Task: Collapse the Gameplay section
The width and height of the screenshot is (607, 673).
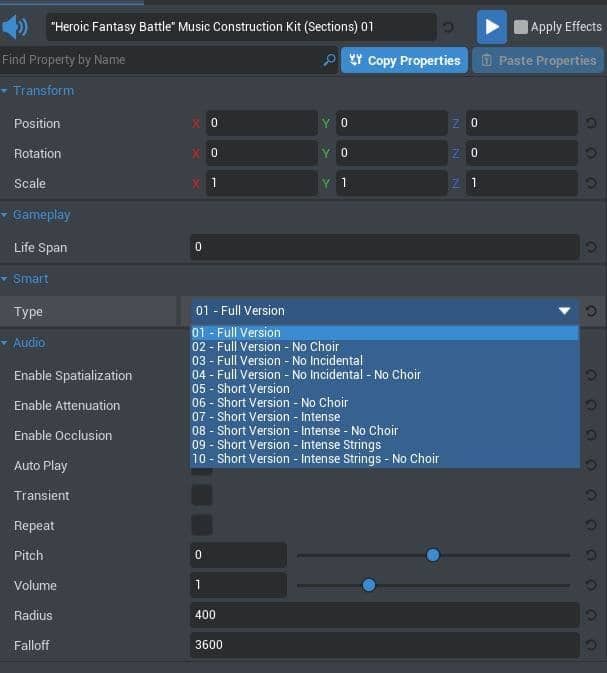Action: [x=6, y=215]
